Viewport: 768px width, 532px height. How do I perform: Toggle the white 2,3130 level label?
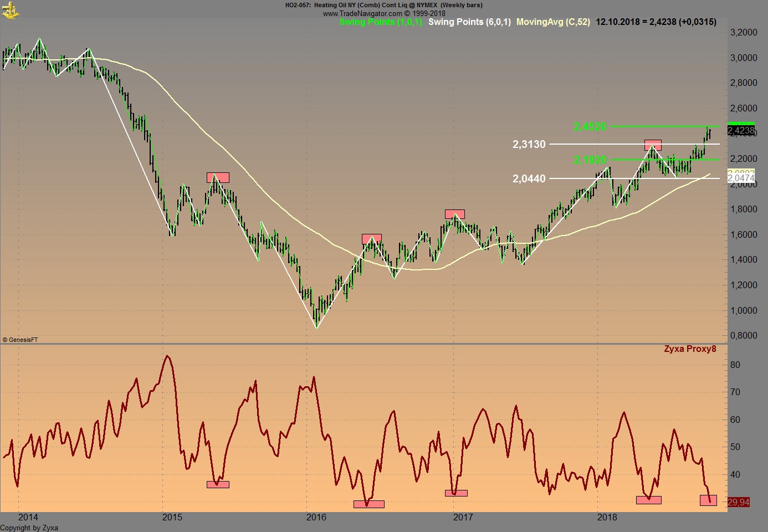[x=529, y=145]
